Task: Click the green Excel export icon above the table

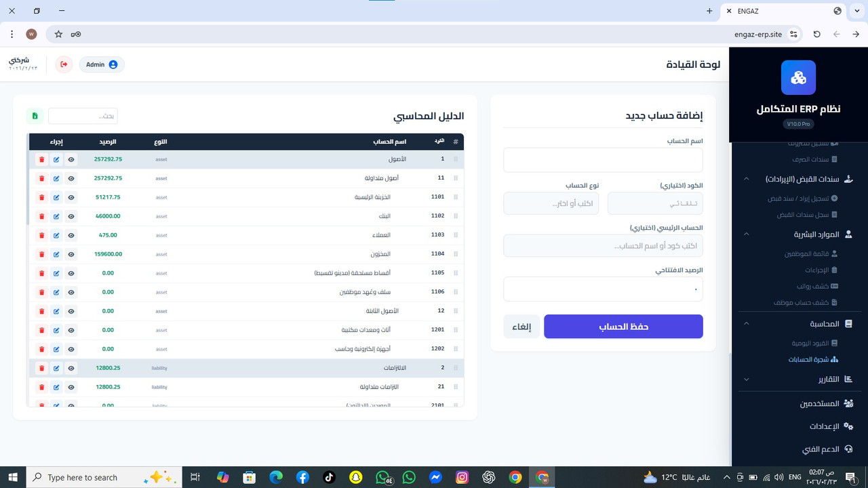Action: [x=35, y=115]
